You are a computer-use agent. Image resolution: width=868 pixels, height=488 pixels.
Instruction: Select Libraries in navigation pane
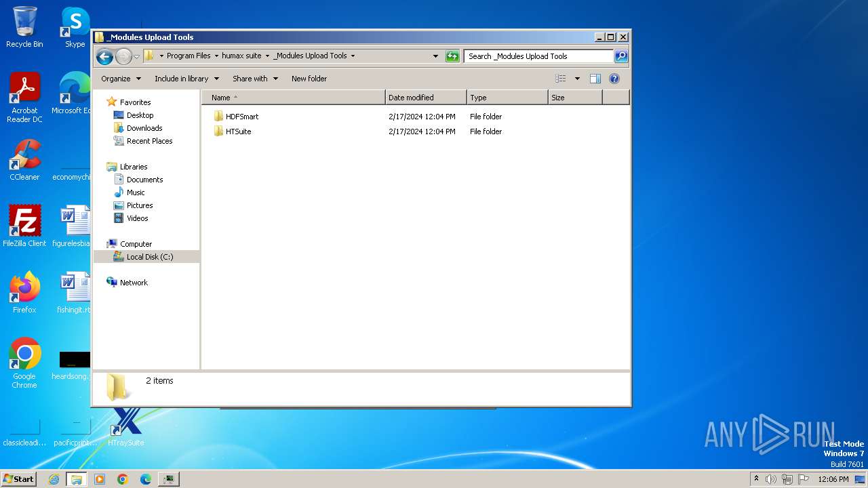134,167
